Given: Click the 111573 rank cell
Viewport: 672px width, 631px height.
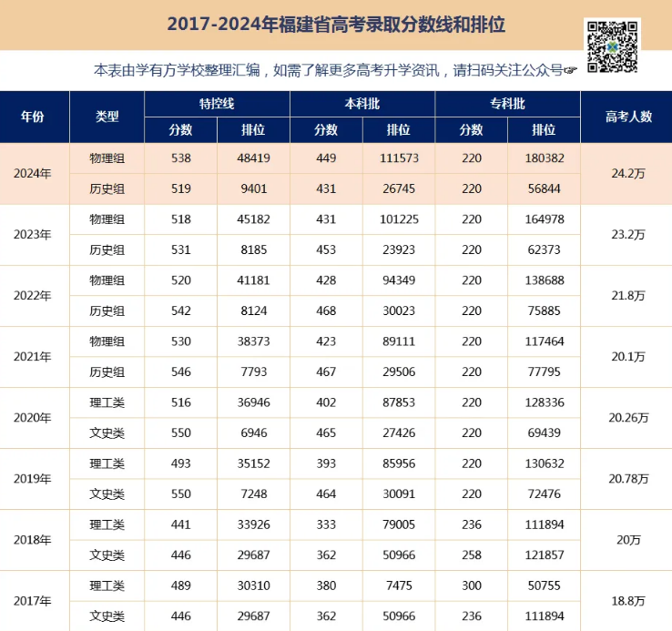Looking at the screenshot, I should point(399,158).
